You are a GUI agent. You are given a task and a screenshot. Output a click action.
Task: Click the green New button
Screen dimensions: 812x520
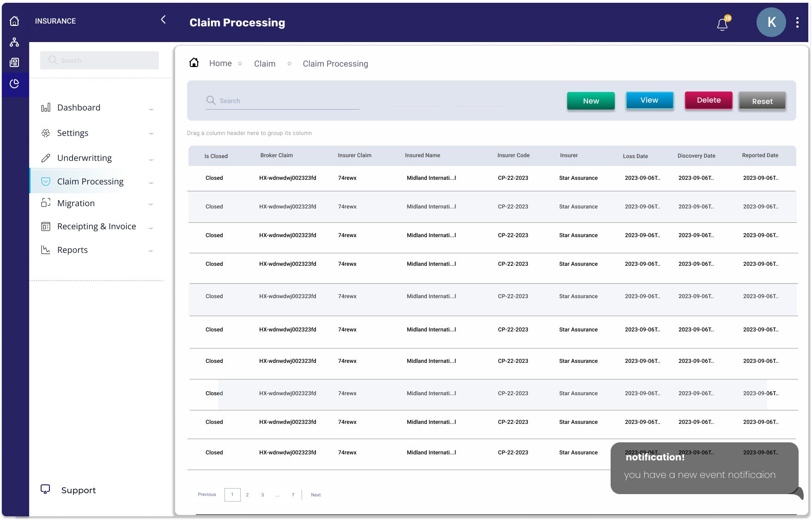click(x=591, y=101)
